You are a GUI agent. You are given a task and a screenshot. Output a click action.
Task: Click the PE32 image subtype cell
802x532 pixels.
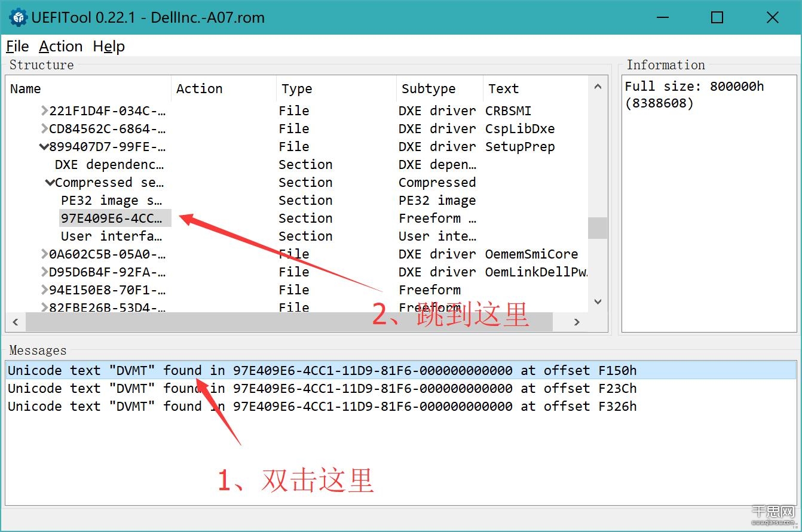[437, 200]
